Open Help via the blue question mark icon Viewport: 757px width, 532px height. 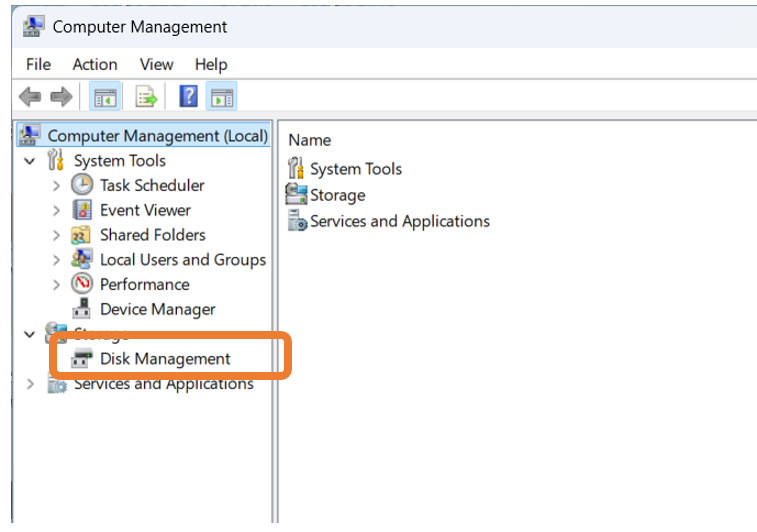click(188, 97)
